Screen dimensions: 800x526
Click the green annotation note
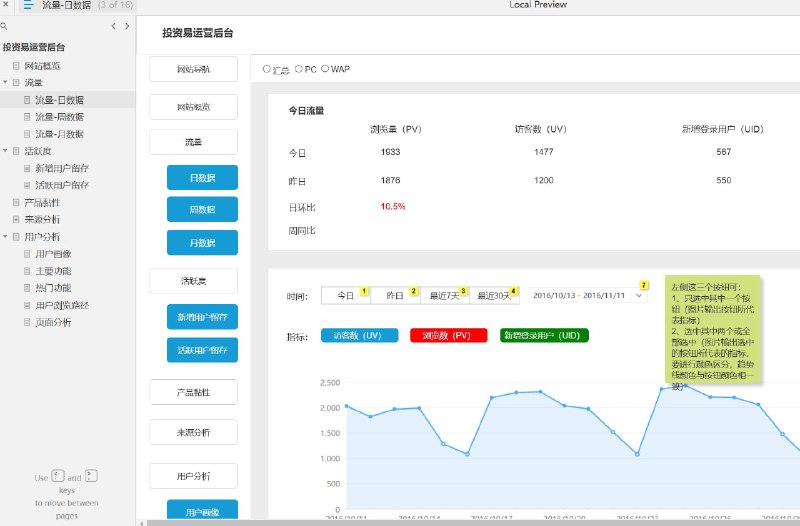point(712,330)
